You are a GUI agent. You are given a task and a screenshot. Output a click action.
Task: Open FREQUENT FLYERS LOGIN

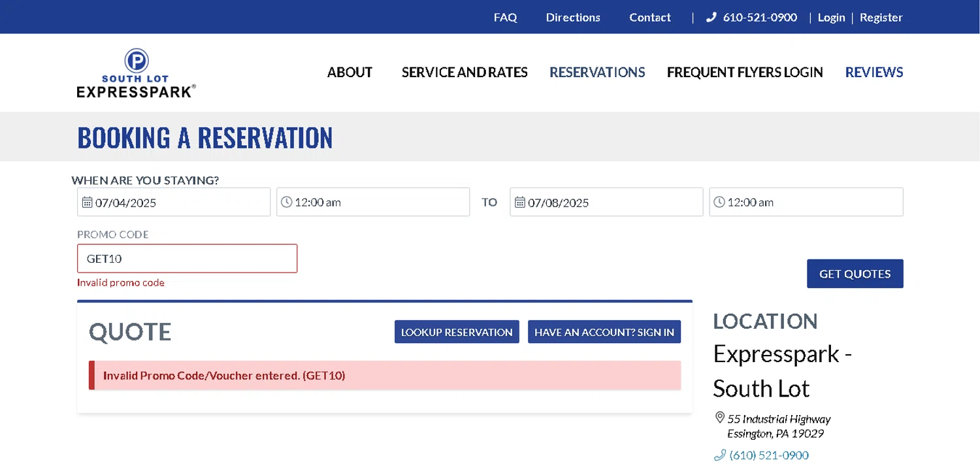pyautogui.click(x=745, y=73)
